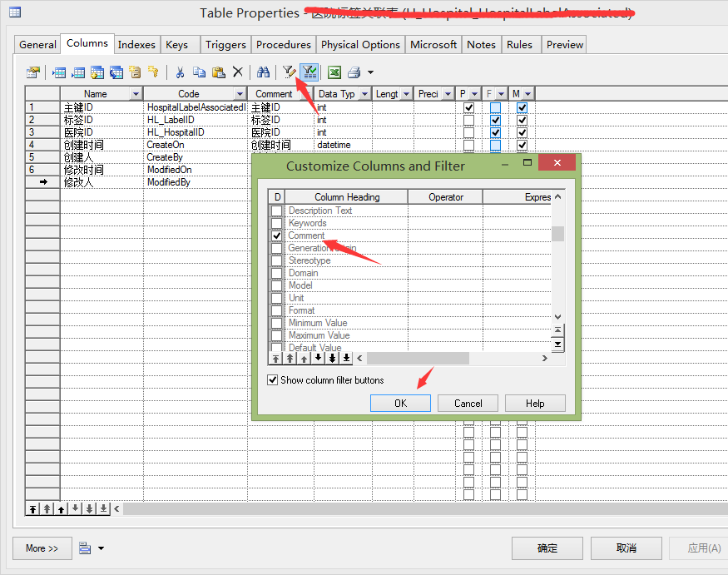Click the 取消 button
Image resolution: width=728 pixels, height=575 pixels.
click(x=626, y=548)
